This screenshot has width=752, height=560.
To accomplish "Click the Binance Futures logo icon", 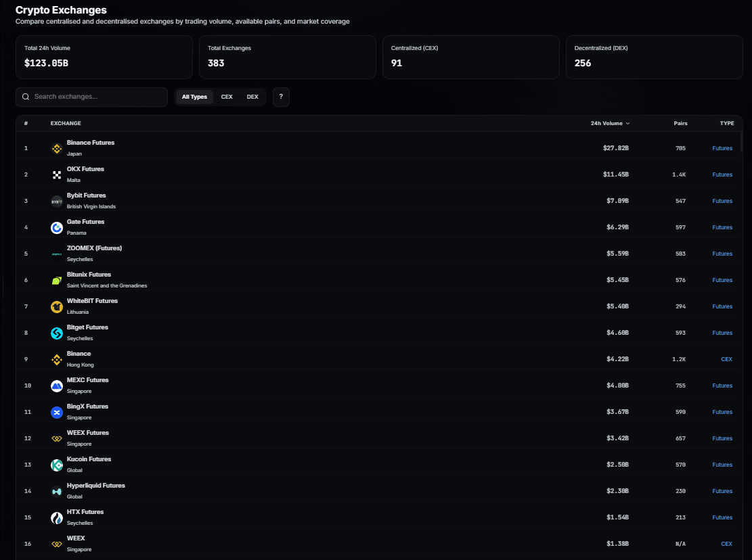I will coord(57,149).
